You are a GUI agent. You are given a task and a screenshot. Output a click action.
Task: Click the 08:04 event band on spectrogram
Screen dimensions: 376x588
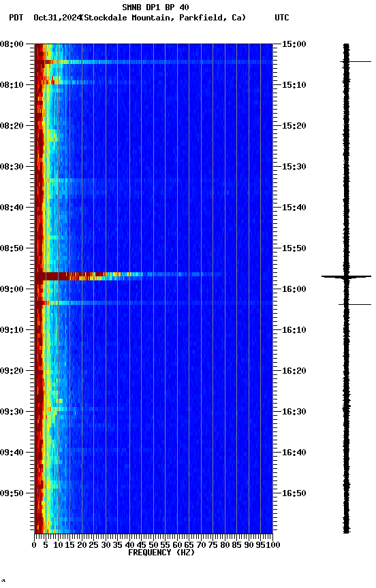(153, 62)
